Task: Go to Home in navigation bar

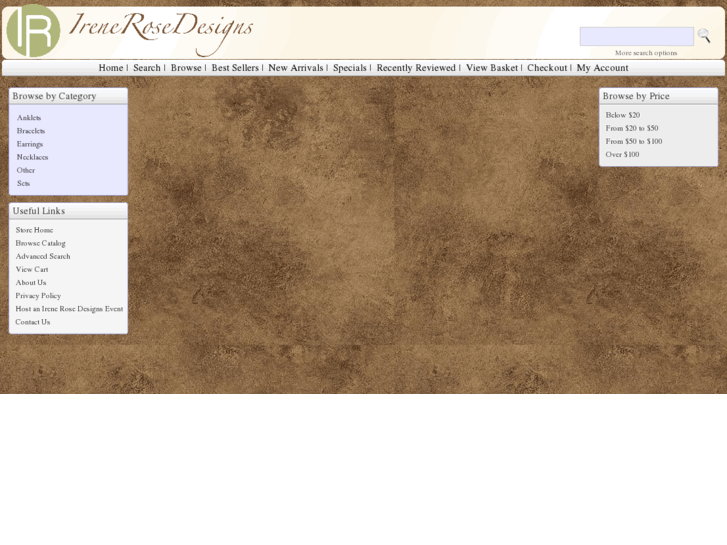Action: pos(111,68)
